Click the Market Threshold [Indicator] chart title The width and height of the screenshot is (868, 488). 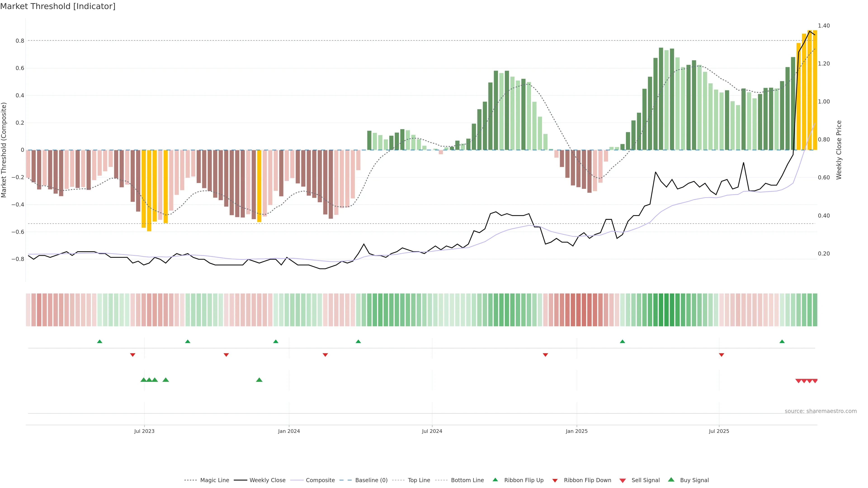(x=58, y=6)
